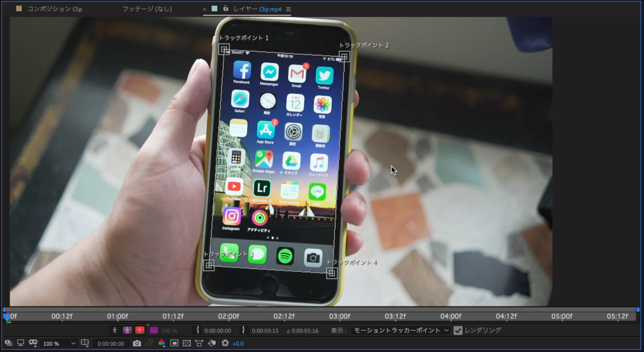Click the duration value 0:00:05:16
This screenshot has width=644, height=352.
305,331
